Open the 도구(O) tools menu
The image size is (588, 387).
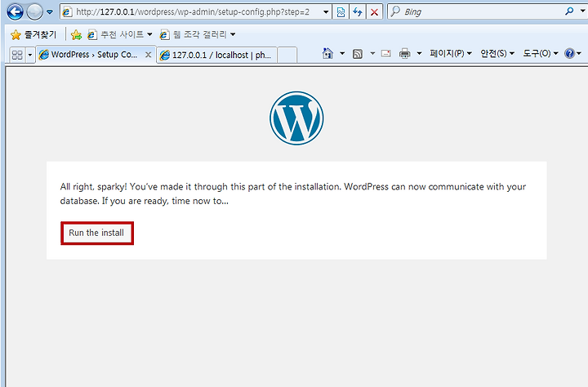point(541,54)
